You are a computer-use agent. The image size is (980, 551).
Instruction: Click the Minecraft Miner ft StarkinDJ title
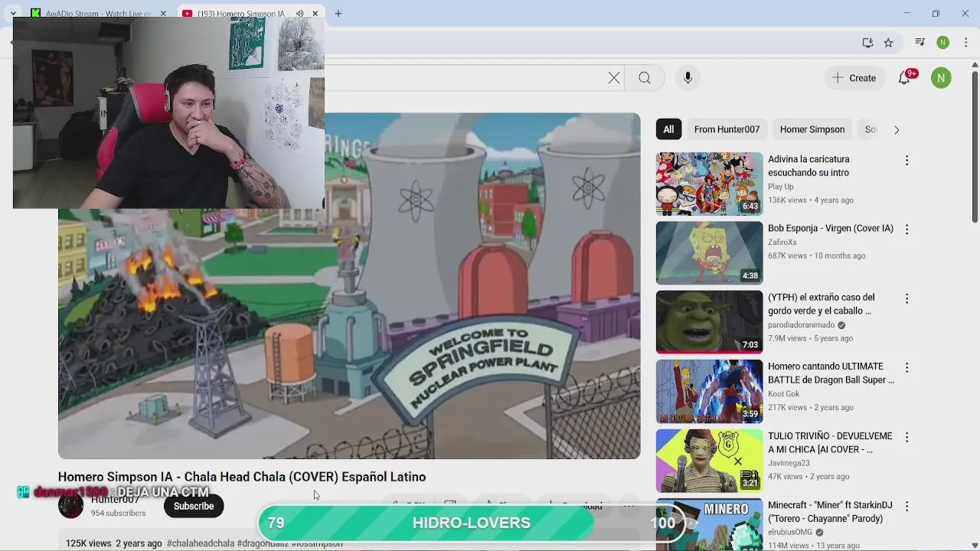[830, 512]
